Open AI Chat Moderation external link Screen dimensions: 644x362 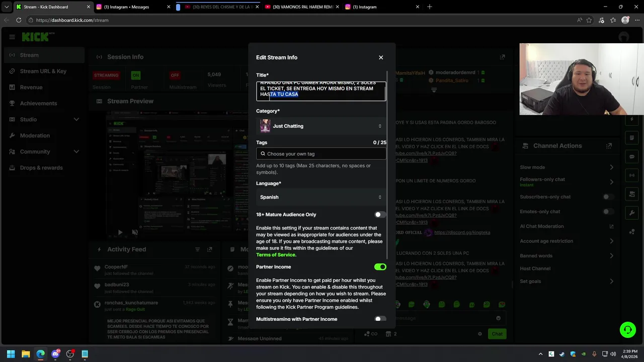click(612, 226)
